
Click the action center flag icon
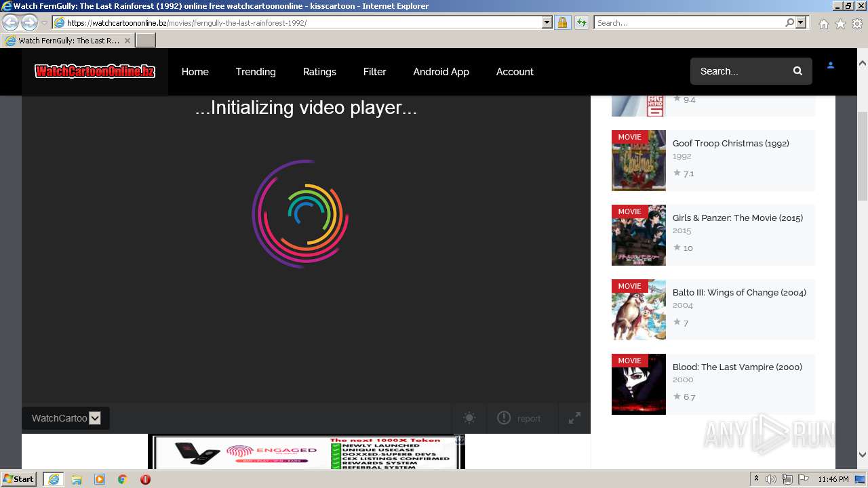[802, 479]
